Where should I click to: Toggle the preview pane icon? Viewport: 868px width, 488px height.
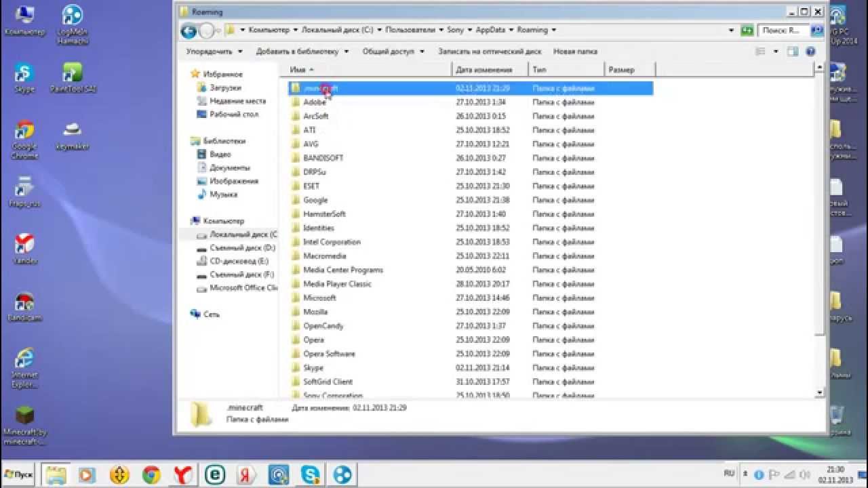[x=793, y=52]
